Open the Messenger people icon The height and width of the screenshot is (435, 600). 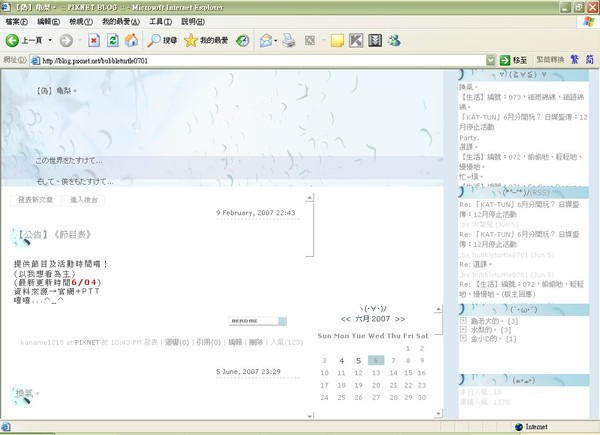[x=394, y=40]
